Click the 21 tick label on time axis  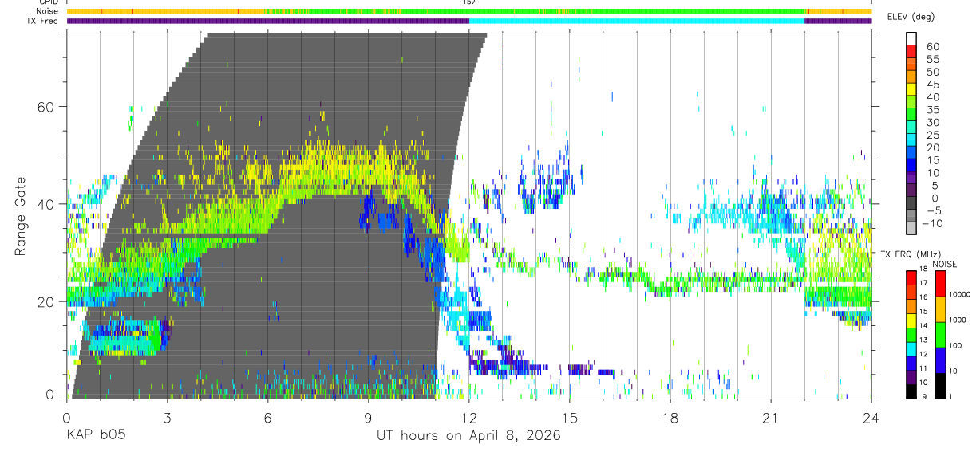[x=771, y=418]
